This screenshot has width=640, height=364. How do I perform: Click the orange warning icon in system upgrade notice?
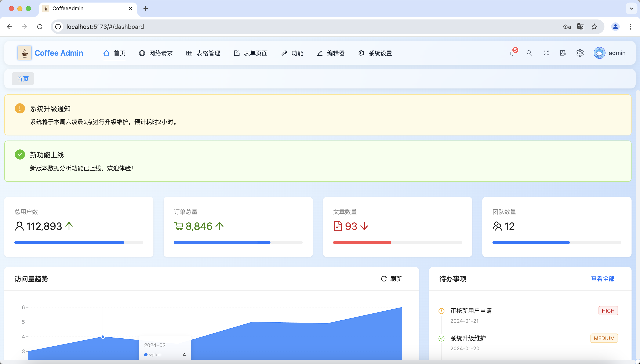click(x=20, y=109)
